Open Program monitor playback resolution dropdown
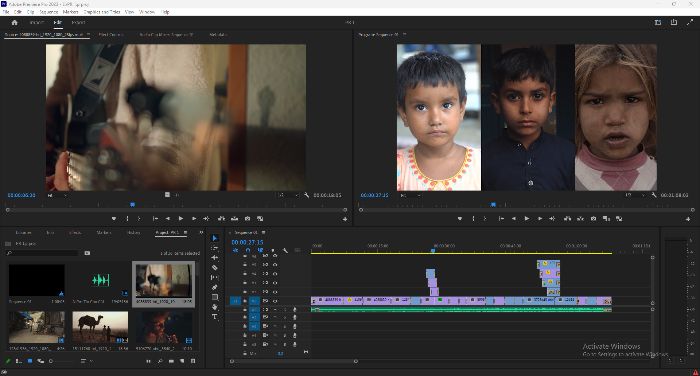 coord(635,195)
